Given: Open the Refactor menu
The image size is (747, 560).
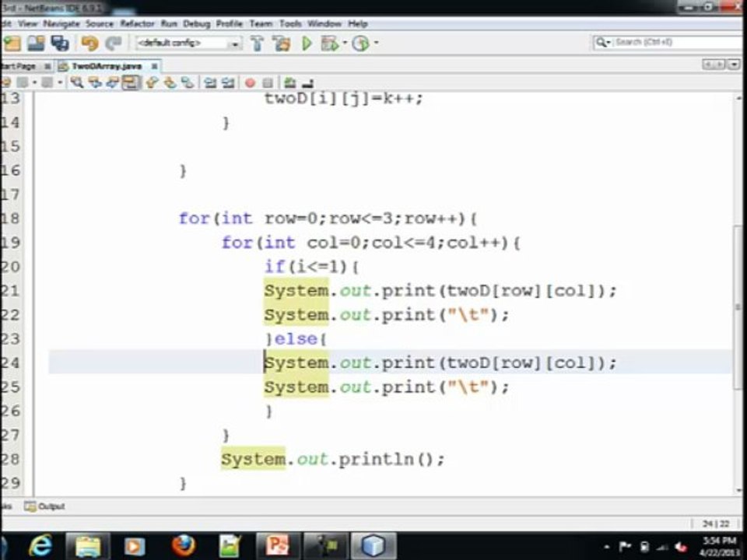Looking at the screenshot, I should 137,23.
